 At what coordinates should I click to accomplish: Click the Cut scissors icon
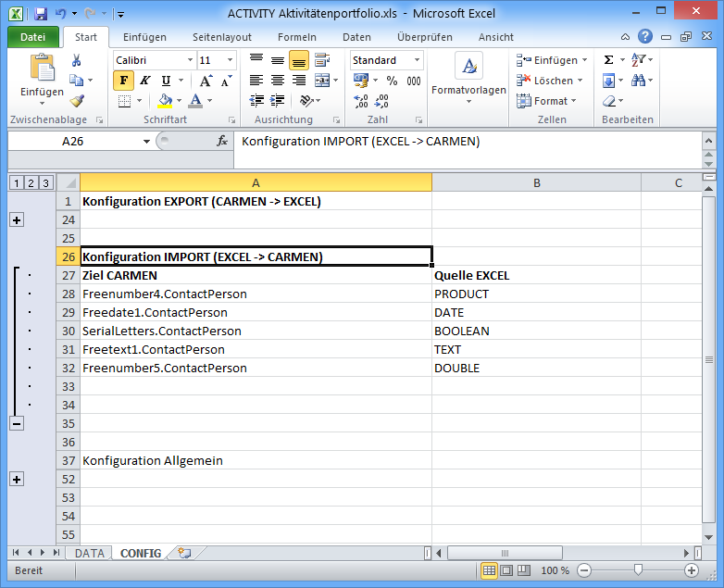click(x=77, y=60)
